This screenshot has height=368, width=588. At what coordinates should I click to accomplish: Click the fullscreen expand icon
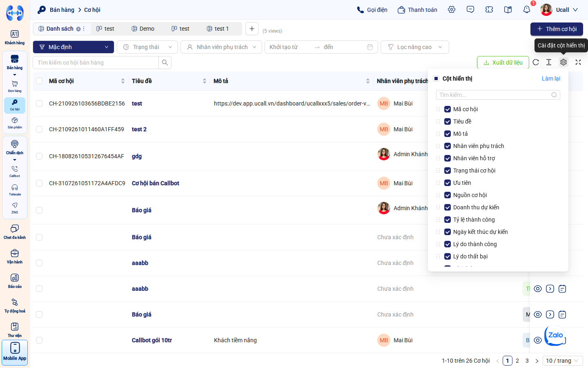(x=578, y=62)
